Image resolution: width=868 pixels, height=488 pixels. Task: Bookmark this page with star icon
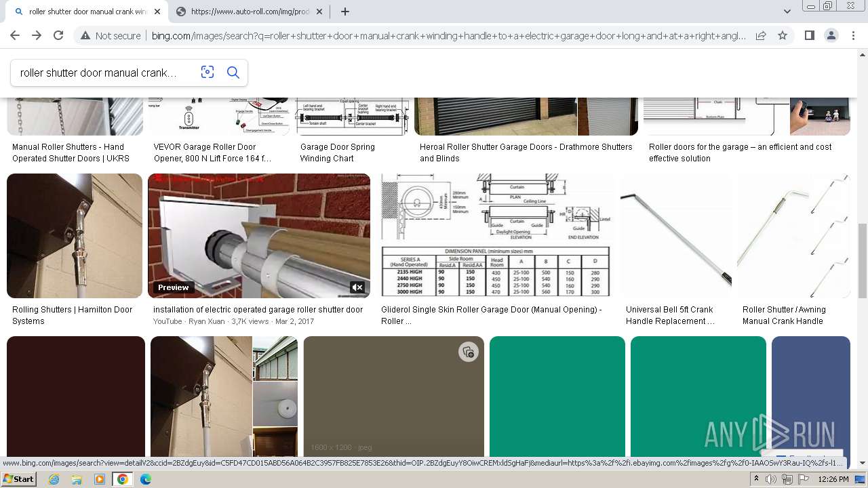point(783,36)
